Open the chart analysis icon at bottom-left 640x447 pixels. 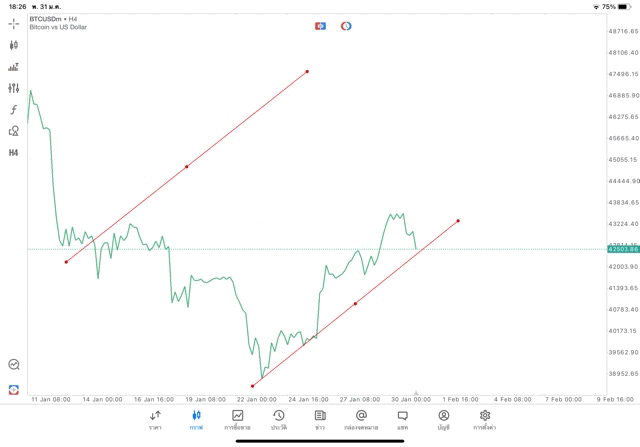14,365
